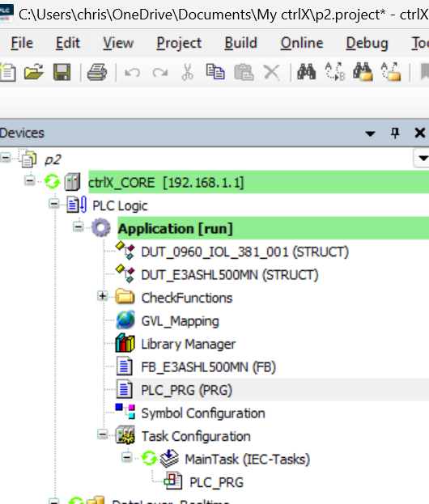
Task: Select the GVL_Mapping label
Action: (x=180, y=321)
